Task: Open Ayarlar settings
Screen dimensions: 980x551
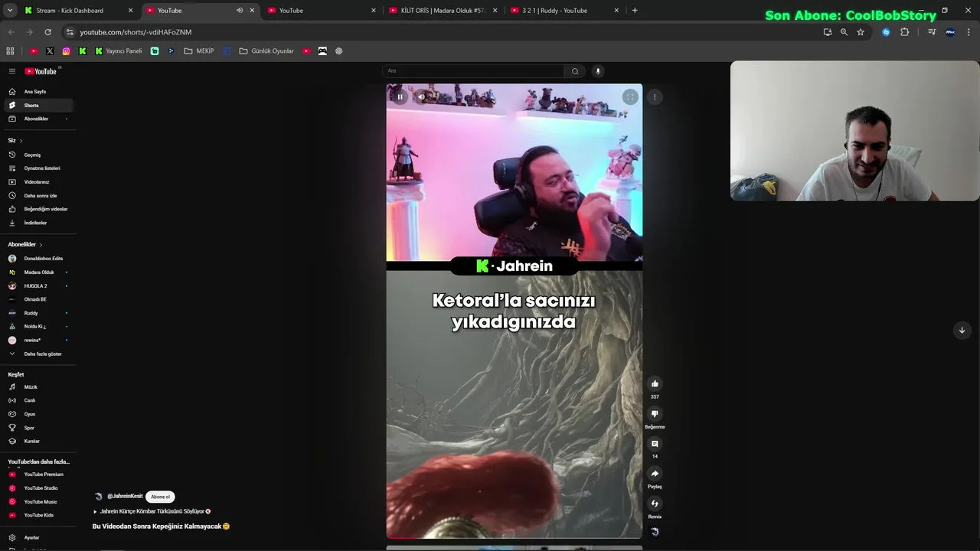Action: coord(38,538)
